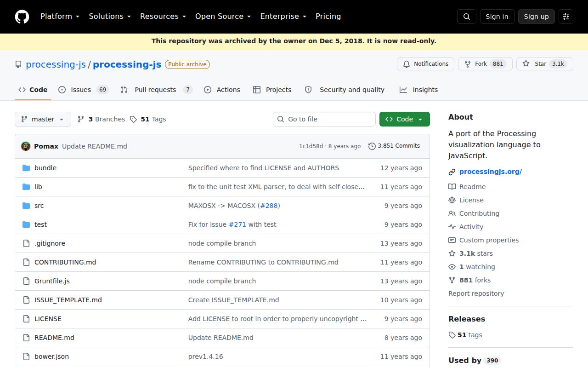
Task: Click the GitHub logo icon
Action: (22, 17)
